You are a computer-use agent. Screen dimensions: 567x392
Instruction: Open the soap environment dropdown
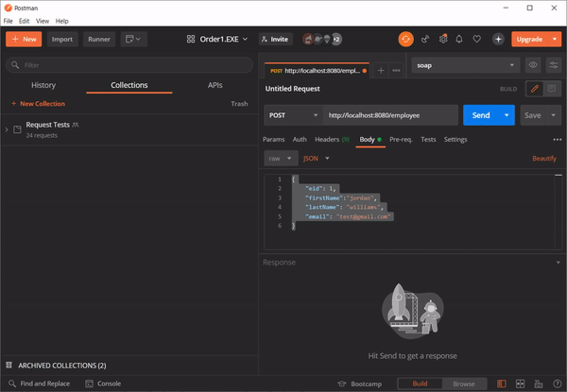[x=465, y=65]
